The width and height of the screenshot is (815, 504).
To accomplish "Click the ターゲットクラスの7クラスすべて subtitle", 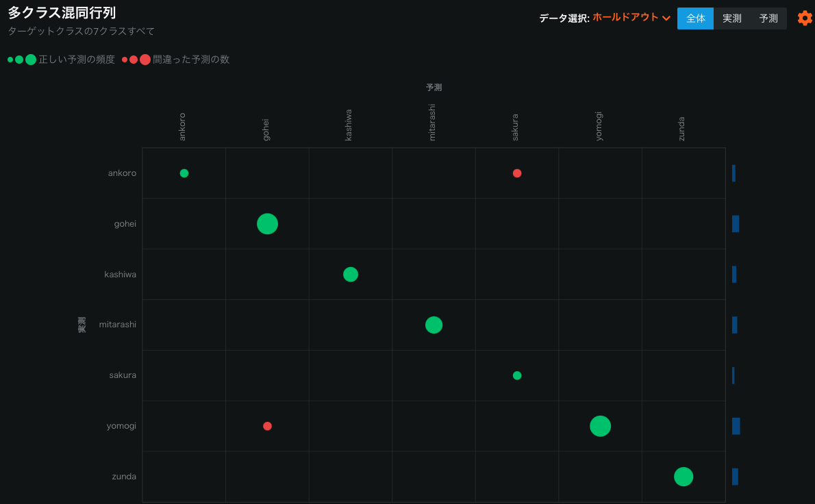I will pyautogui.click(x=81, y=32).
